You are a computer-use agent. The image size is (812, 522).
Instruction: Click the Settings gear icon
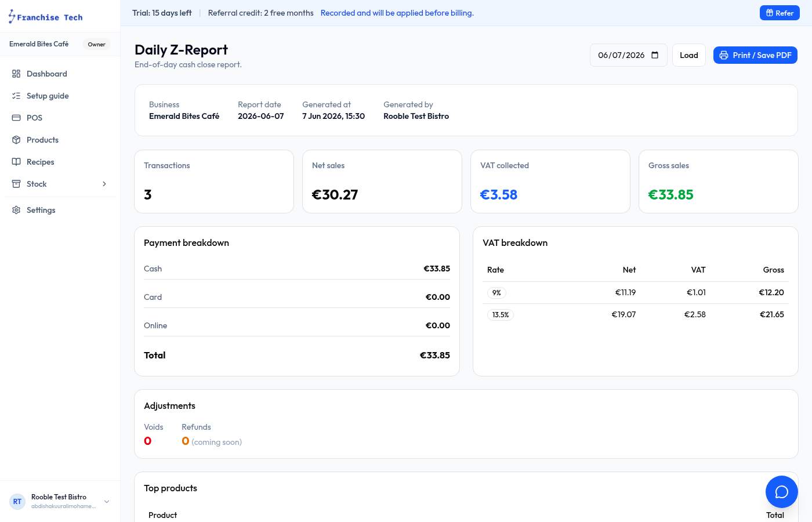coord(16,210)
